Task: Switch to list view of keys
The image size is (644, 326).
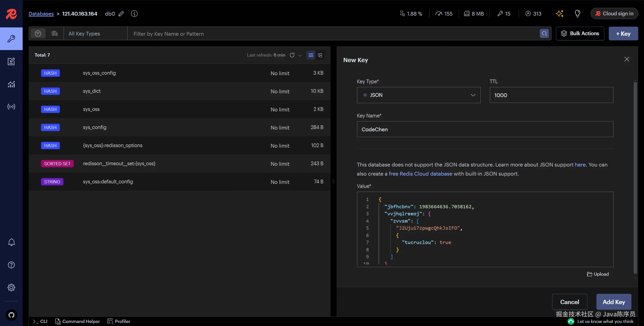Action: tap(311, 55)
